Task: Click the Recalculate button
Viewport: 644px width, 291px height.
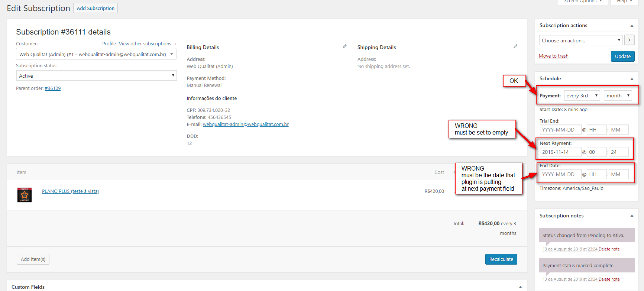Action: point(501,259)
